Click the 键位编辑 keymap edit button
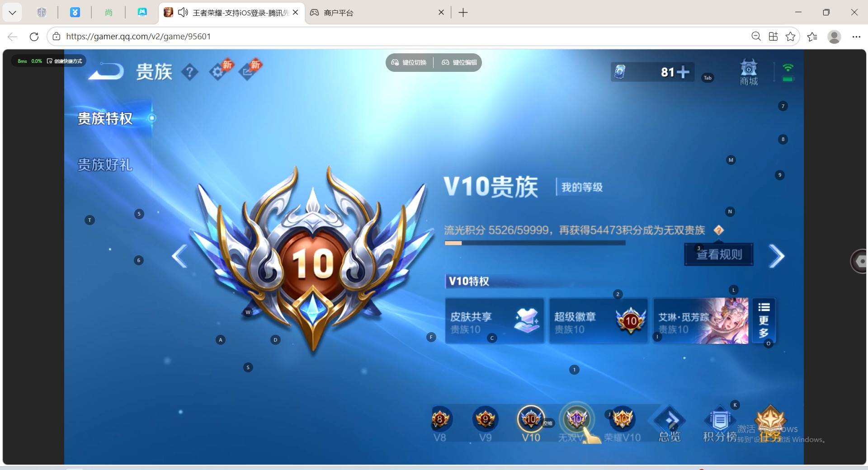 coord(459,62)
